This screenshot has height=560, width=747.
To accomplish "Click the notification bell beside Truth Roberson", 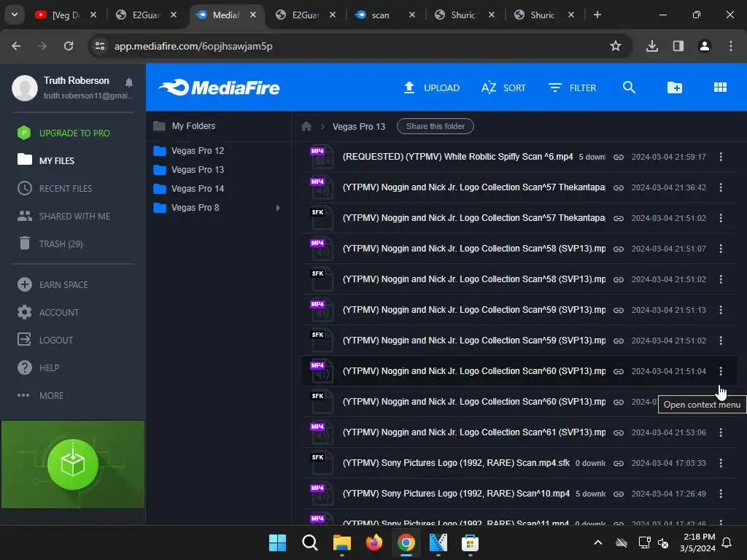I will (128, 82).
